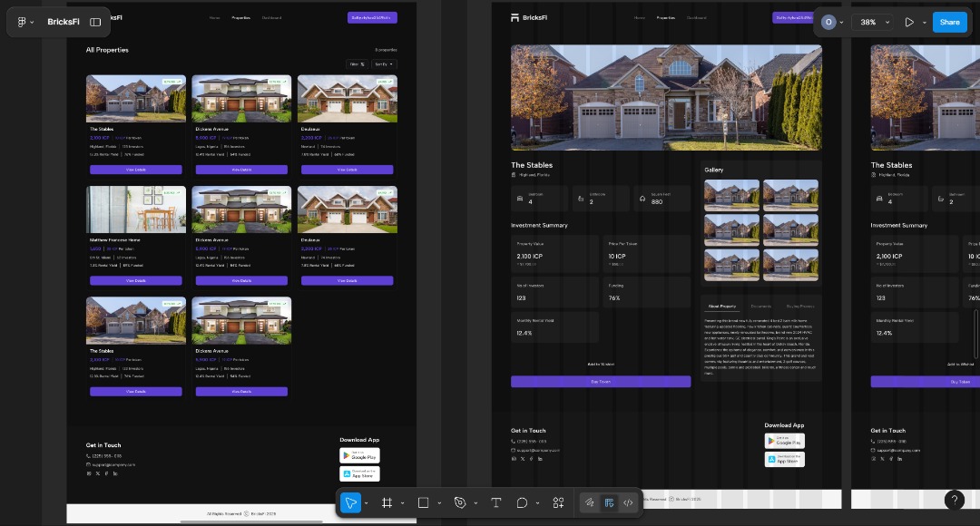Click the BricksFi file name
This screenshot has height=526, width=980.
pos(64,22)
